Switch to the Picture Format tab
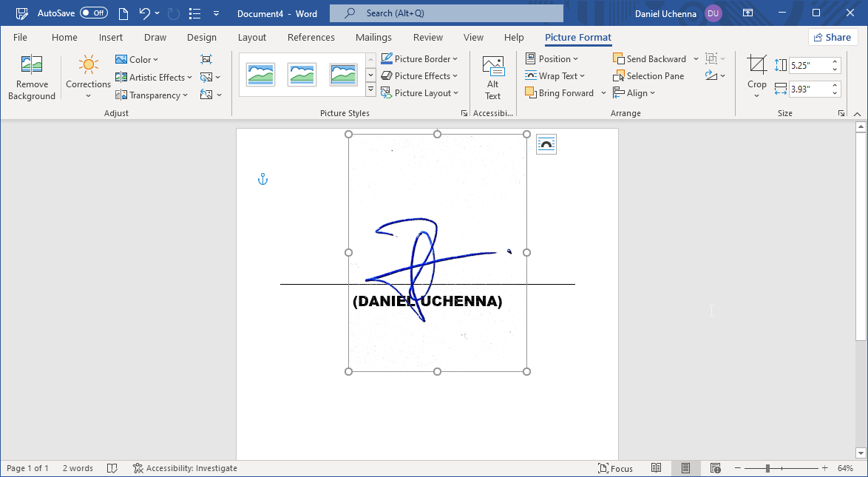Image resolution: width=868 pixels, height=477 pixels. [x=577, y=37]
